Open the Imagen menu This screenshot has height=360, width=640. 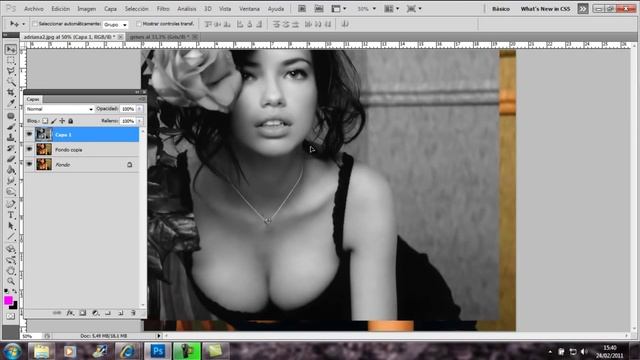(x=87, y=9)
